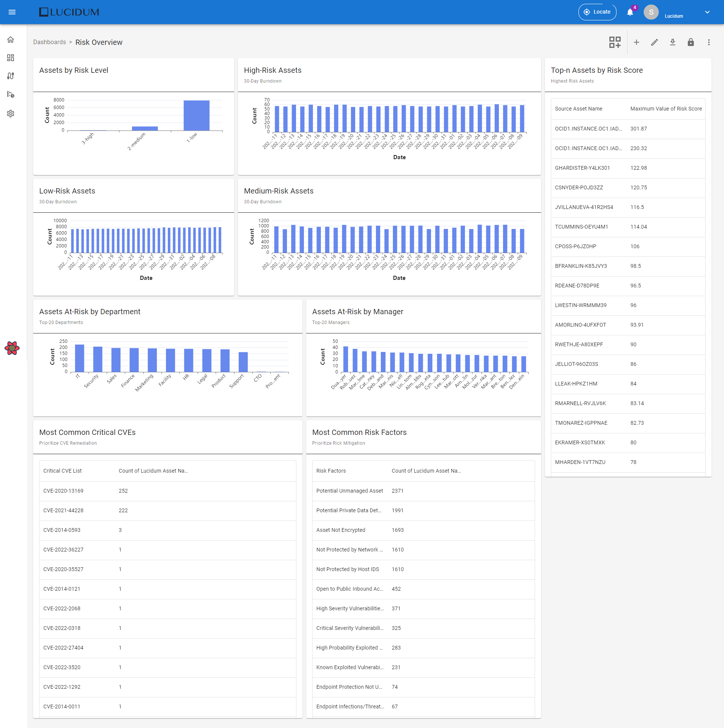Select RDEANE-D78DP9E asset row
Screen dimensions: 724x728
coord(628,286)
